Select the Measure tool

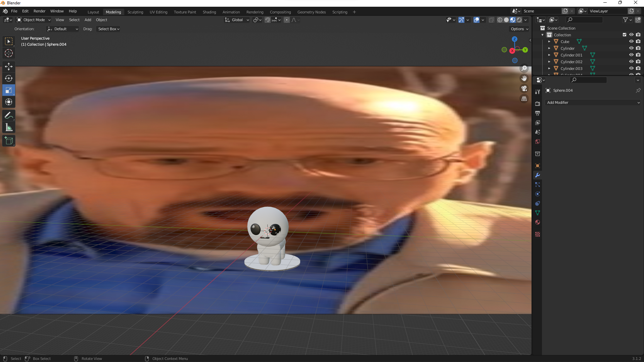pyautogui.click(x=8, y=127)
